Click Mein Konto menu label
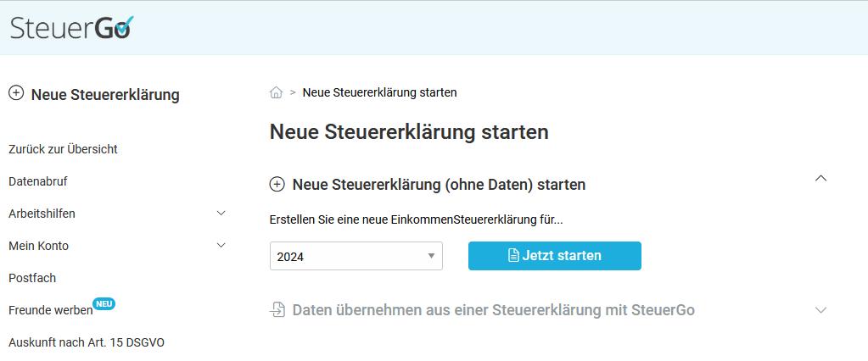This screenshot has width=868, height=361. (x=39, y=246)
